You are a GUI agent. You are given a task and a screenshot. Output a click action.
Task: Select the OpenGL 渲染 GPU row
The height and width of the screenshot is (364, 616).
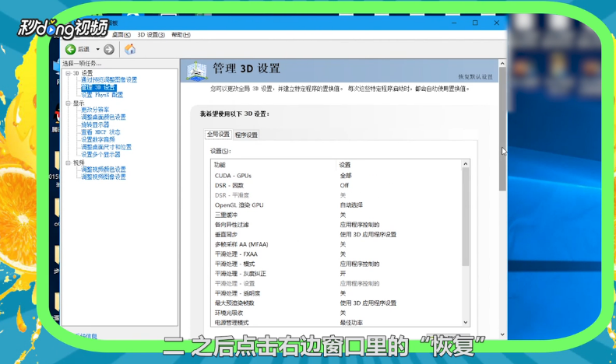pos(337,205)
